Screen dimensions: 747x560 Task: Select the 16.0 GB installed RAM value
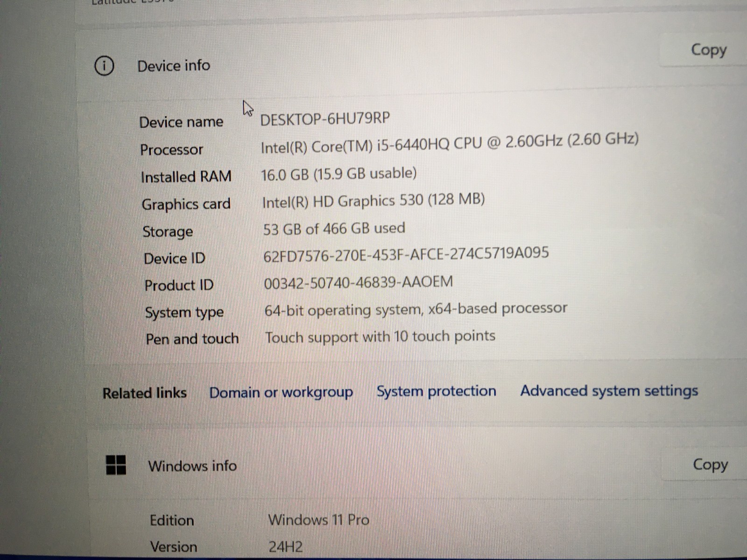(338, 174)
